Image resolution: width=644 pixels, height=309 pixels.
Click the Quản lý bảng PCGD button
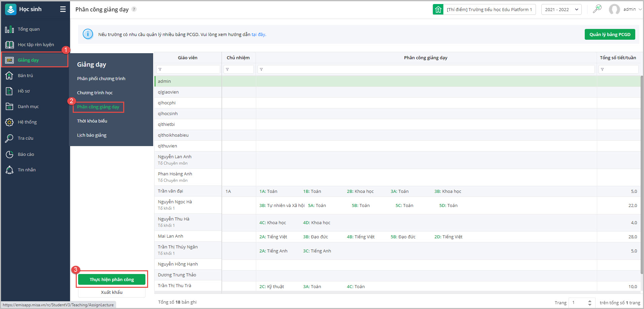[x=610, y=34]
